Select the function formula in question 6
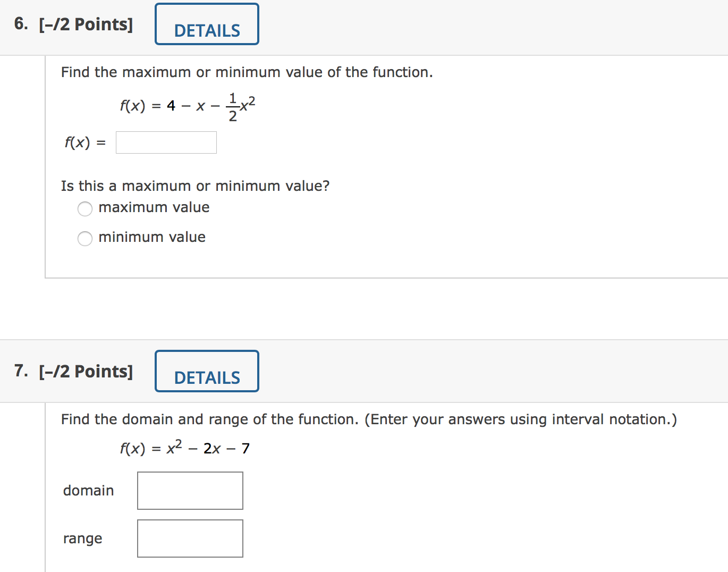728x572 pixels. [187, 104]
